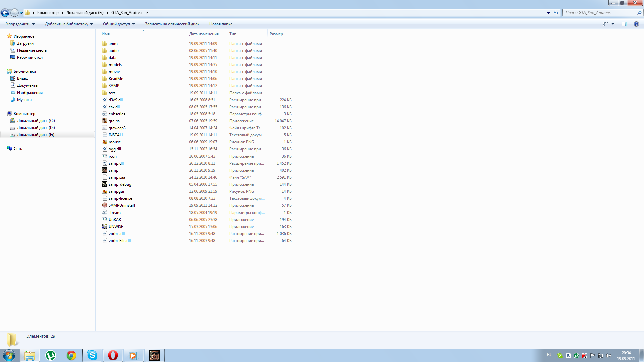Screen dimensions: 644x362
Task: Select the enbseries config file icon
Action: coord(104,114)
